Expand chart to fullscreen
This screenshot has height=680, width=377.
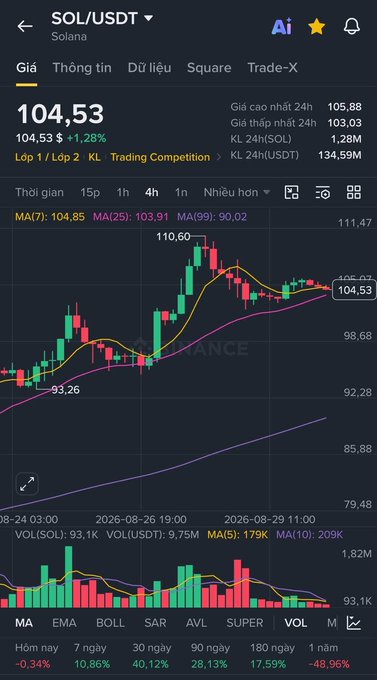pos(27,484)
